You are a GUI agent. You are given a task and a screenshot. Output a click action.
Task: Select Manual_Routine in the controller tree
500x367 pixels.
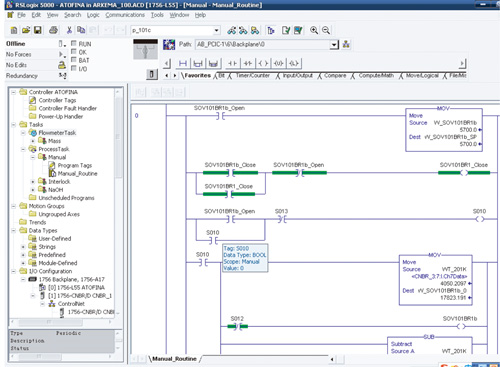click(77, 174)
